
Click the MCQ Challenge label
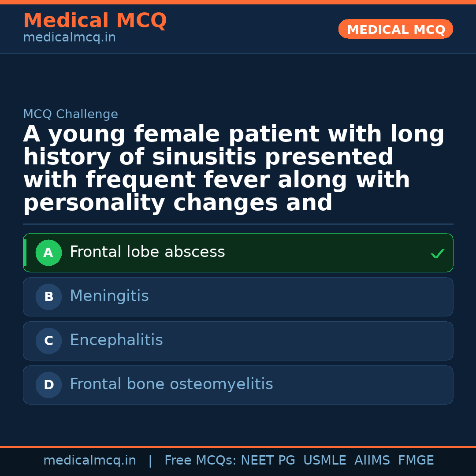click(x=71, y=114)
